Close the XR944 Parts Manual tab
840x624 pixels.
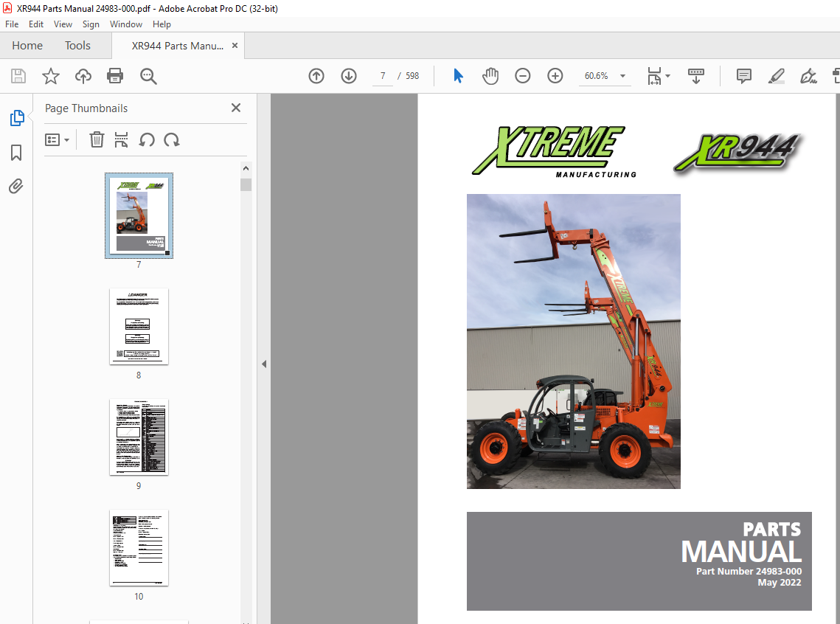pyautogui.click(x=235, y=46)
